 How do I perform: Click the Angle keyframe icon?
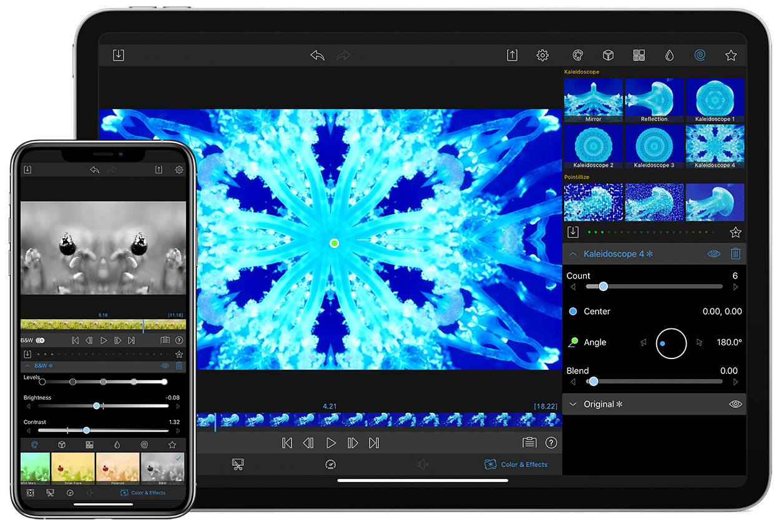point(573,342)
